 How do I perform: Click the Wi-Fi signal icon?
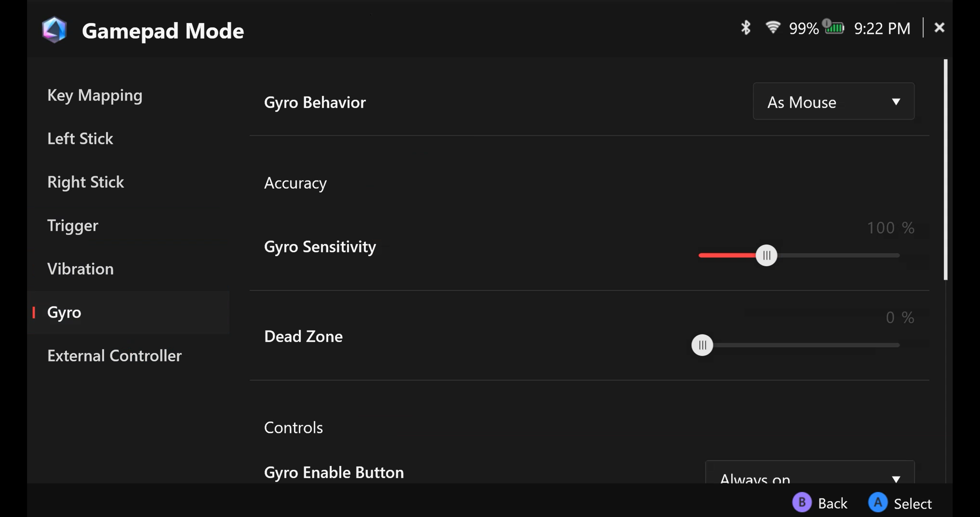pyautogui.click(x=773, y=27)
